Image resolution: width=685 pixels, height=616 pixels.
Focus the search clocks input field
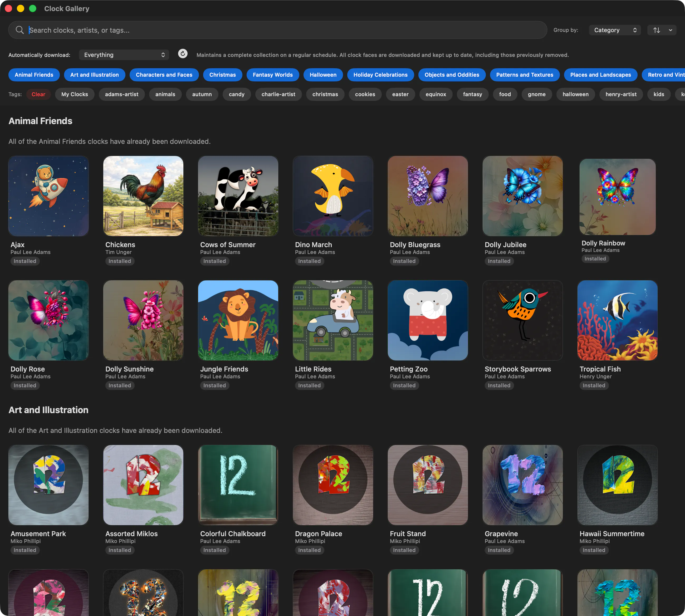click(x=277, y=30)
